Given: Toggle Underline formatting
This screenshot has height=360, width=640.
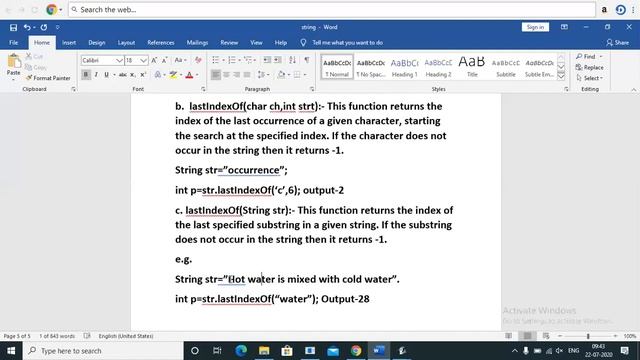Looking at the screenshot, I should (106, 75).
